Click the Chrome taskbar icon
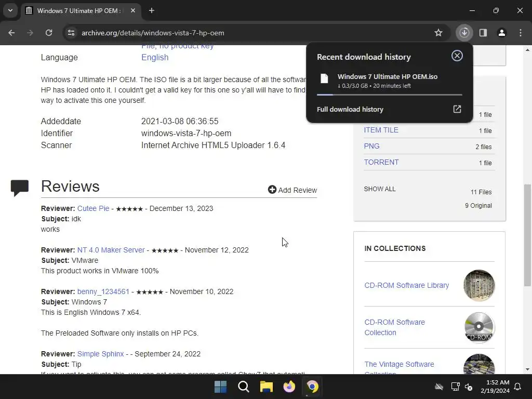The image size is (532, 399). click(312, 387)
